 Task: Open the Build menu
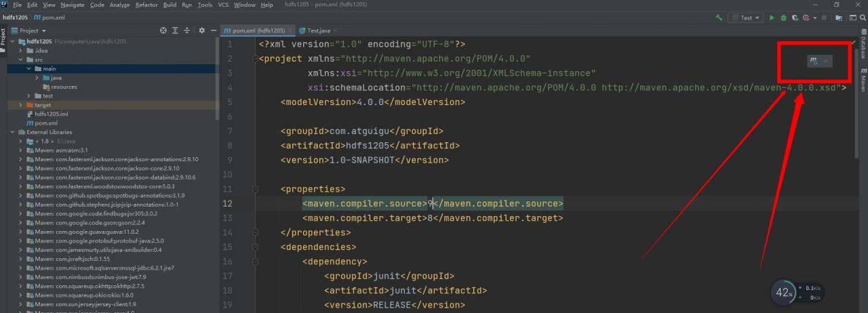coord(170,5)
